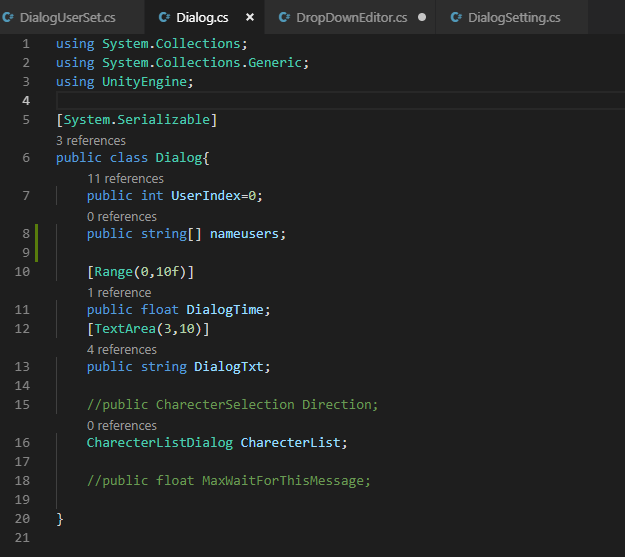Click the C# icon on Dialog.cs tab

click(x=163, y=18)
